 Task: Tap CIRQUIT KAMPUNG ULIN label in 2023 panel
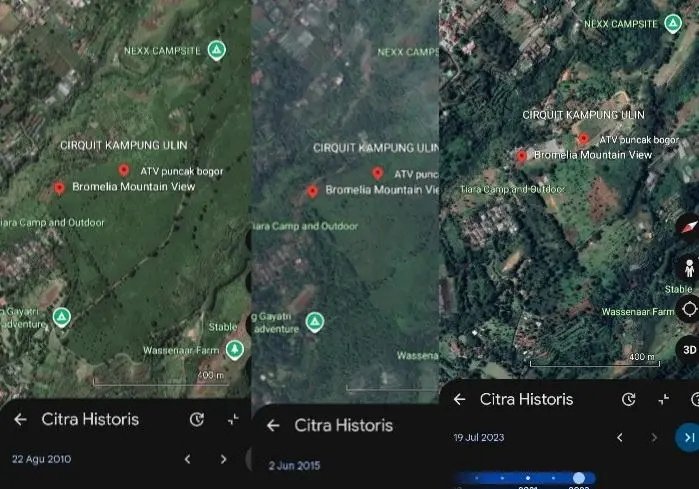(583, 115)
